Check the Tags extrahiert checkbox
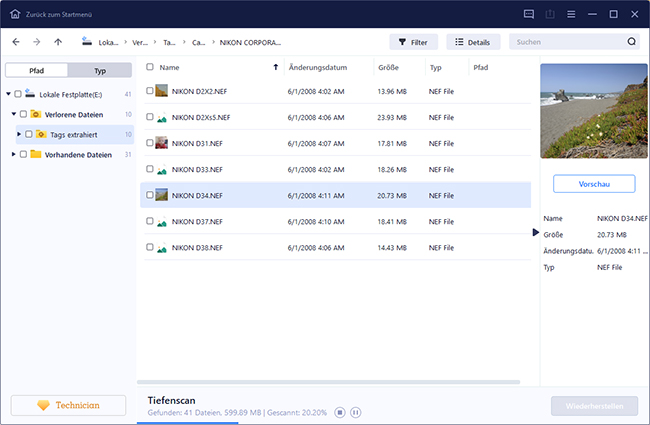Image resolution: width=650 pixels, height=425 pixels. [29, 134]
